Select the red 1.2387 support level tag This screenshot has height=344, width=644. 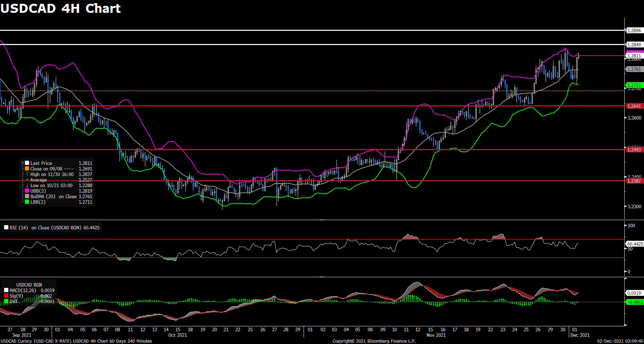pos(634,181)
